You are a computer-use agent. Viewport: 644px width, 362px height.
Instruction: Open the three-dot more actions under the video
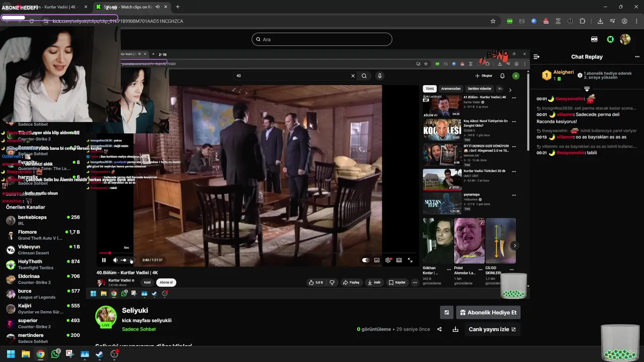tap(415, 283)
